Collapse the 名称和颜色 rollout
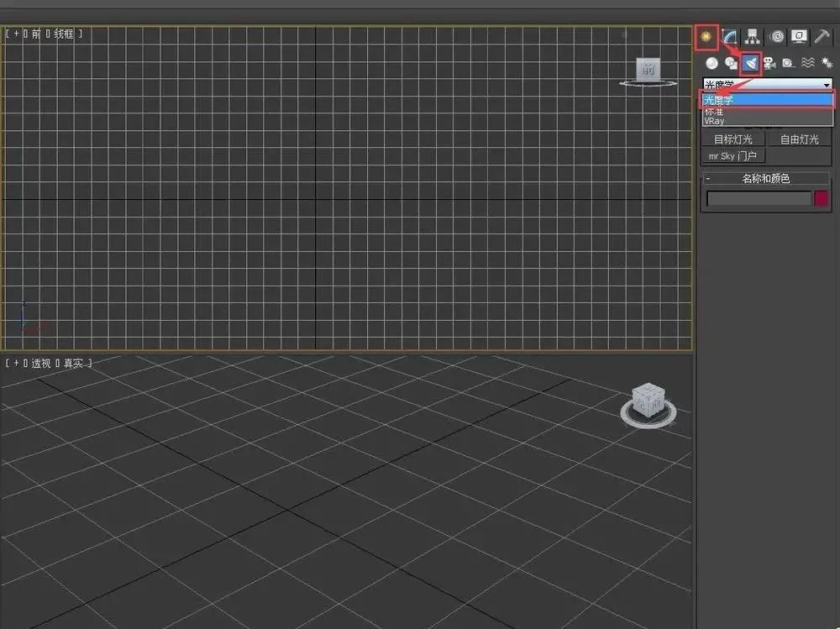Image resolution: width=840 pixels, height=629 pixels. pyautogui.click(x=765, y=178)
